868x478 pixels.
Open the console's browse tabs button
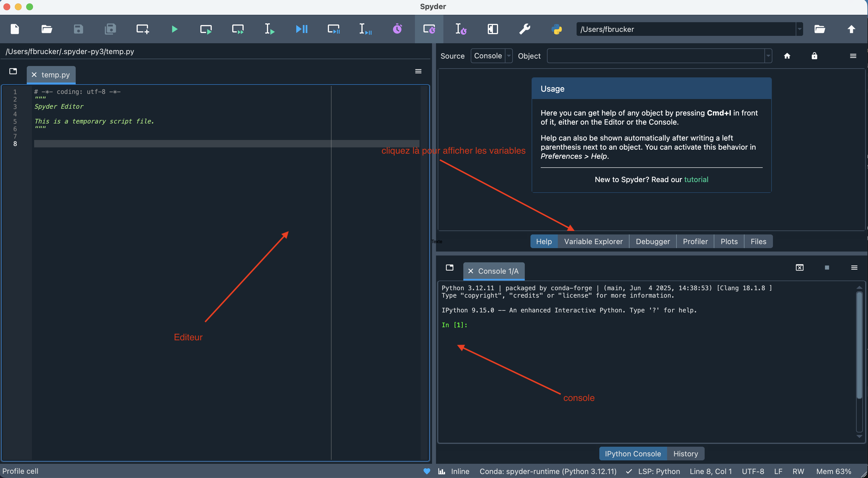pos(449,267)
